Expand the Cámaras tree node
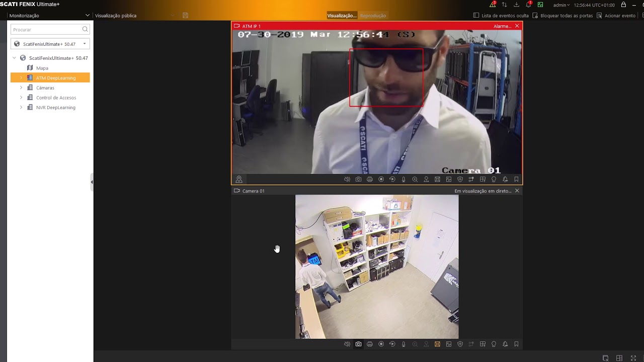The width and height of the screenshot is (644, 362). pyautogui.click(x=21, y=88)
